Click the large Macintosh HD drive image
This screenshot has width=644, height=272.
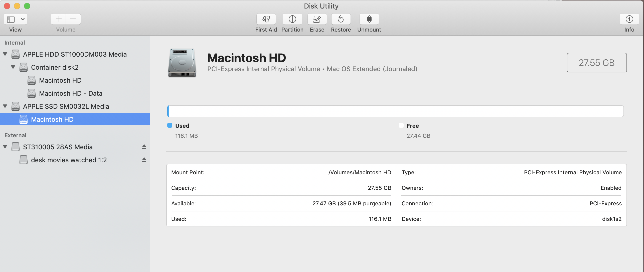click(182, 63)
